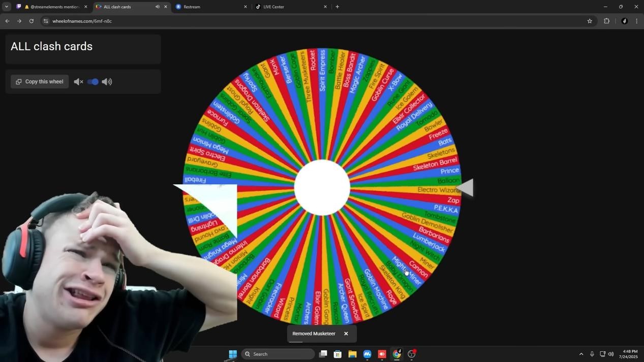The image size is (644, 362).
Task: Open the tab search dropdown
Action: click(7, 7)
